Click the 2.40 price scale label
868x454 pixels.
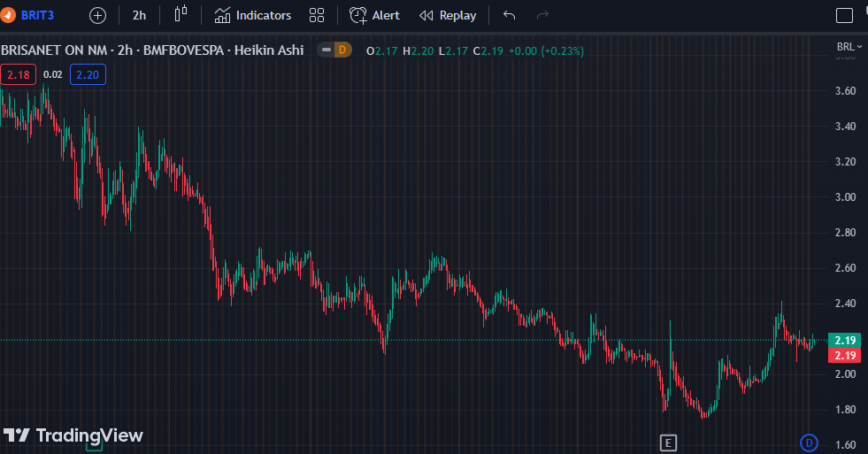pyautogui.click(x=845, y=304)
